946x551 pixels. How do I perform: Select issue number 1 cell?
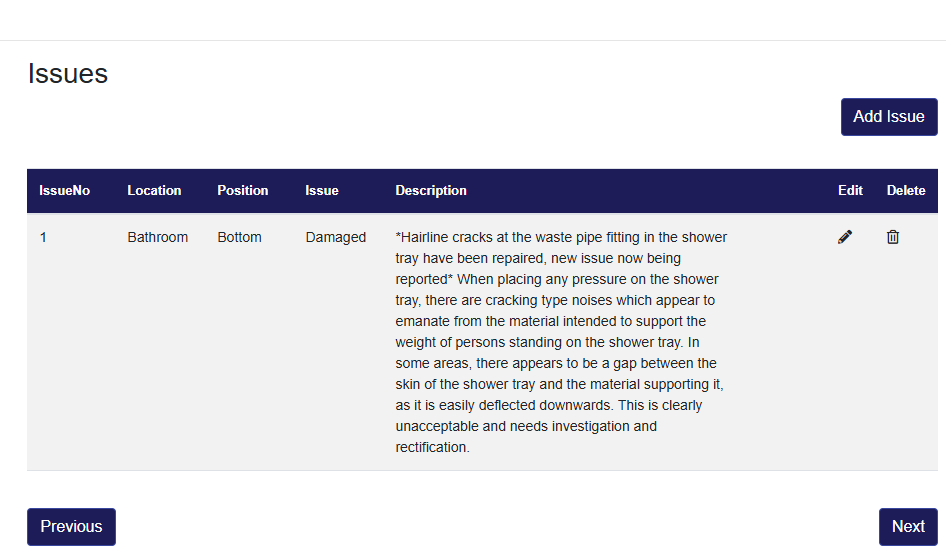44,238
